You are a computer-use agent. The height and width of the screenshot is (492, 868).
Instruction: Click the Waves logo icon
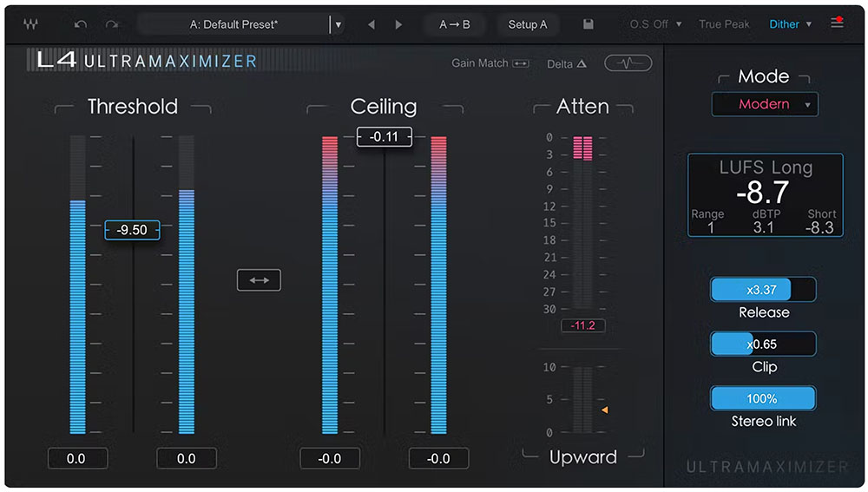pyautogui.click(x=30, y=24)
